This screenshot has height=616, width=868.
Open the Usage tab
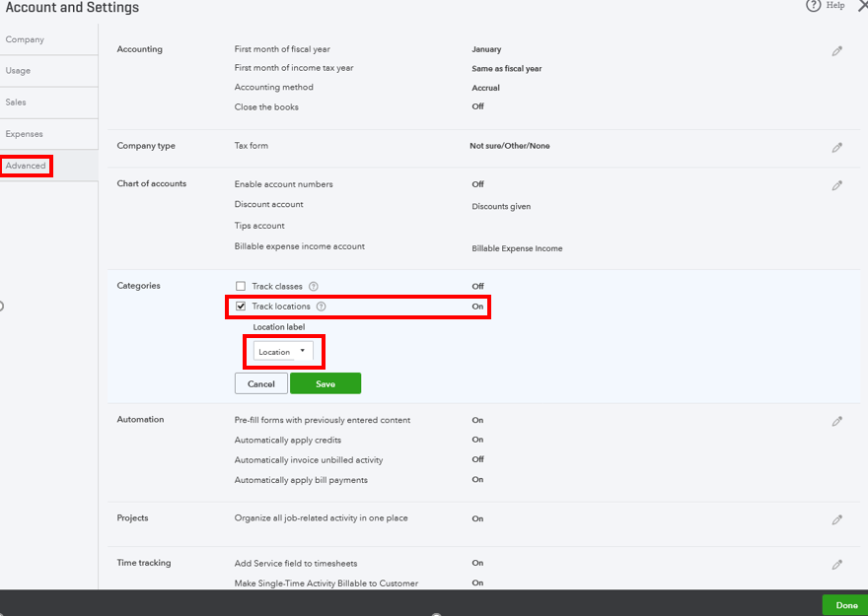coord(19,71)
